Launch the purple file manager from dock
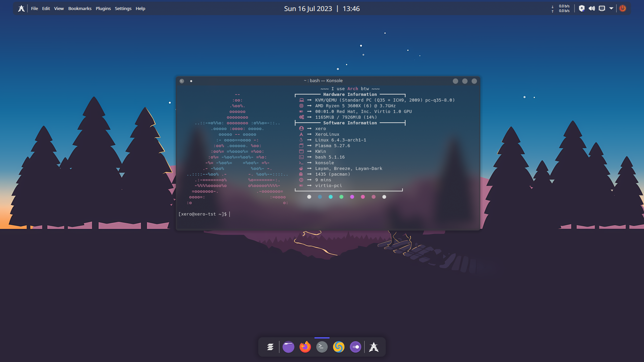Viewport: 644px width, 362px height. (x=288, y=347)
